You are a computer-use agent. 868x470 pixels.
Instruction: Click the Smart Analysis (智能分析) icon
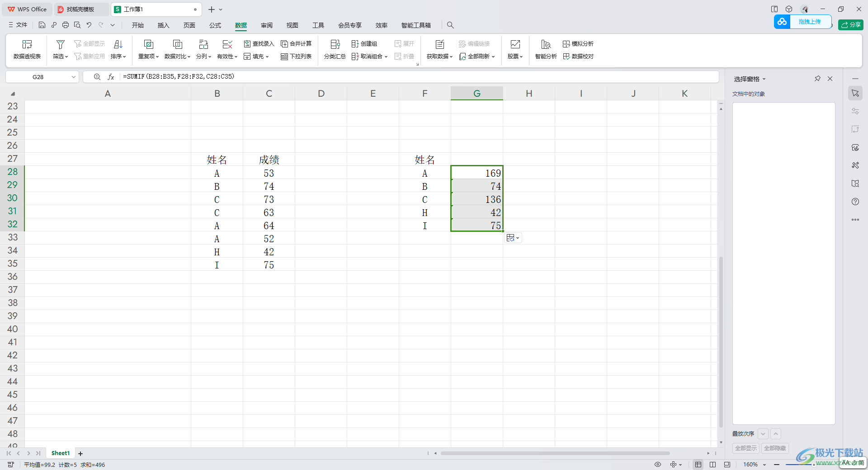tap(546, 44)
